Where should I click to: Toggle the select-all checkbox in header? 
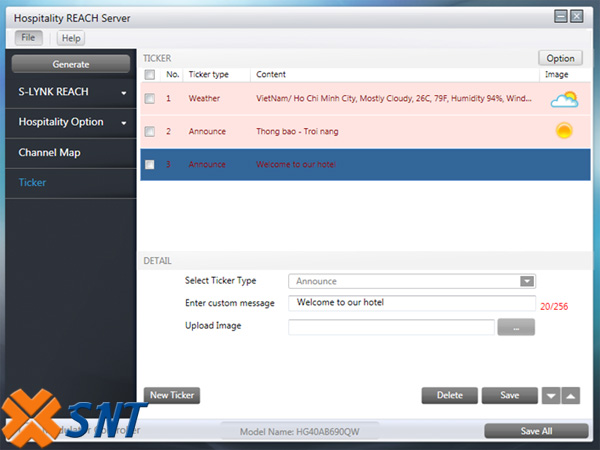click(x=149, y=74)
